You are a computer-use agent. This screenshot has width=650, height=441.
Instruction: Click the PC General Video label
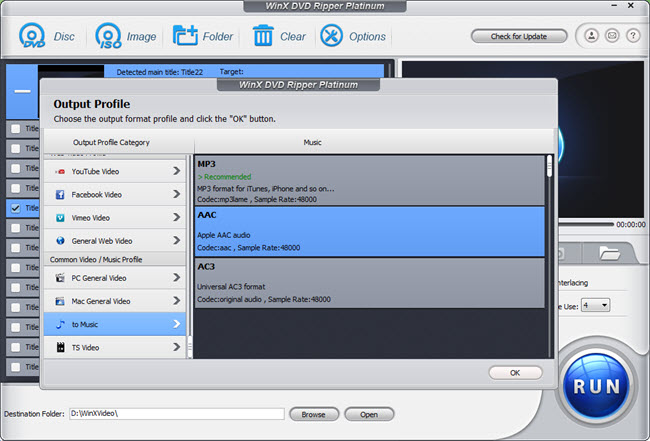(99, 278)
